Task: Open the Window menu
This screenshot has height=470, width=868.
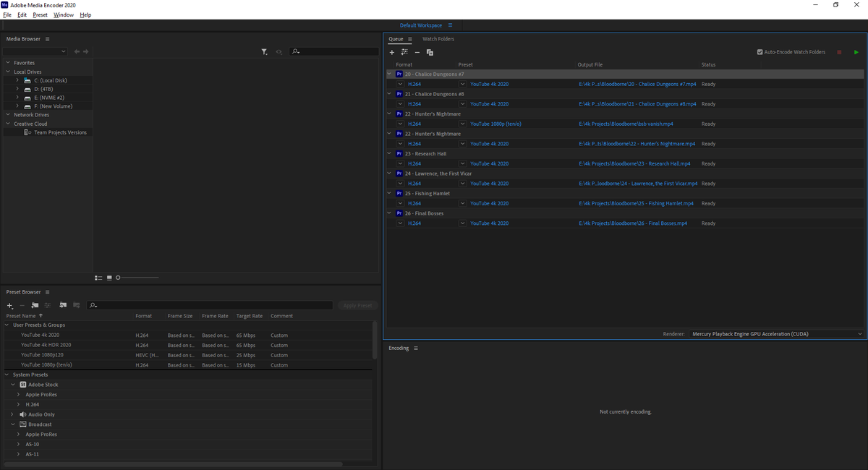Action: 64,14
